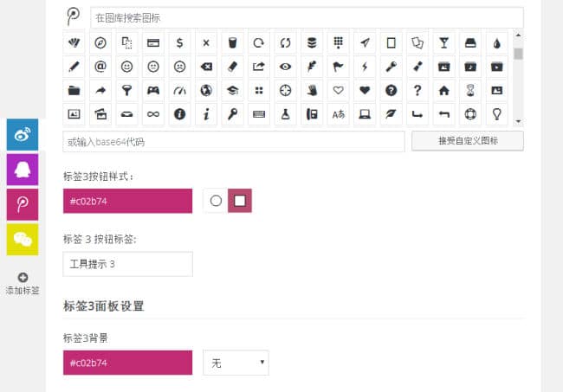The image size is (563, 392).
Task: Select the language translate icon
Action: point(338,114)
